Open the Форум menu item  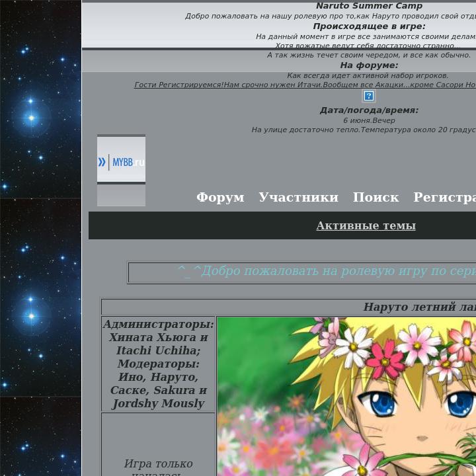tap(220, 197)
